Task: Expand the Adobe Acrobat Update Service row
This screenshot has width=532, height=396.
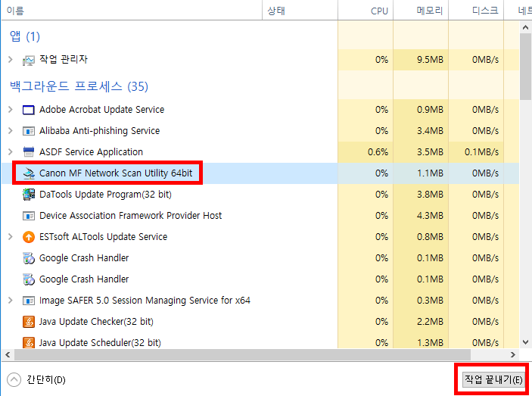Action: pyautogui.click(x=11, y=110)
